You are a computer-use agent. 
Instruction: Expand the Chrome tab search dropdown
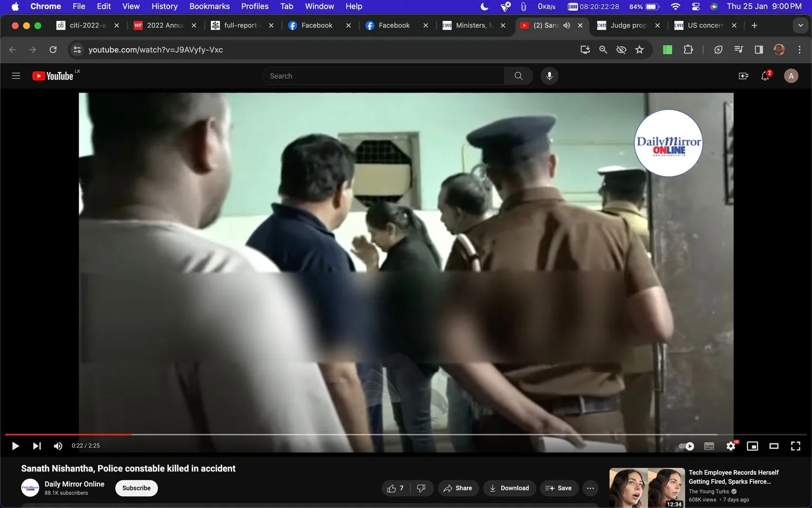pyautogui.click(x=800, y=25)
